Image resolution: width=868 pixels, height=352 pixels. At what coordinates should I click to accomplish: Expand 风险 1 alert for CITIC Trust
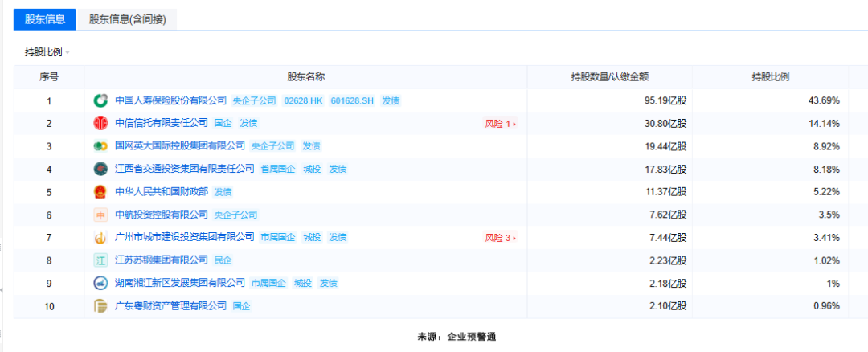(501, 124)
